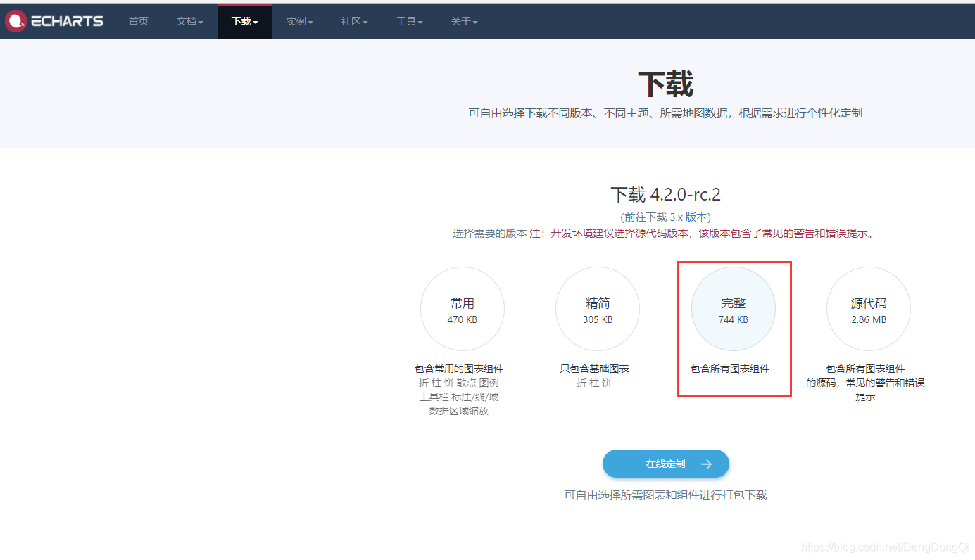Select the 包含常用的图表组件 description

pos(459,369)
